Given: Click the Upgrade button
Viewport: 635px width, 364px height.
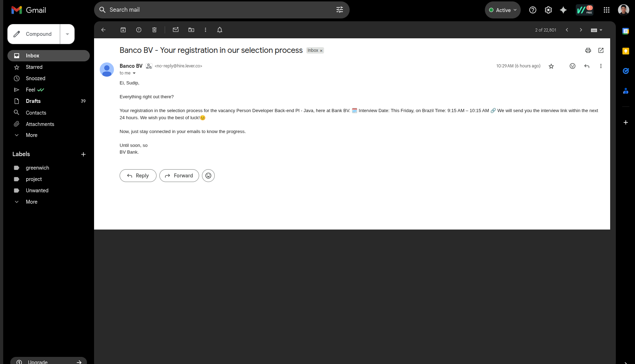Looking at the screenshot, I should tap(49, 361).
